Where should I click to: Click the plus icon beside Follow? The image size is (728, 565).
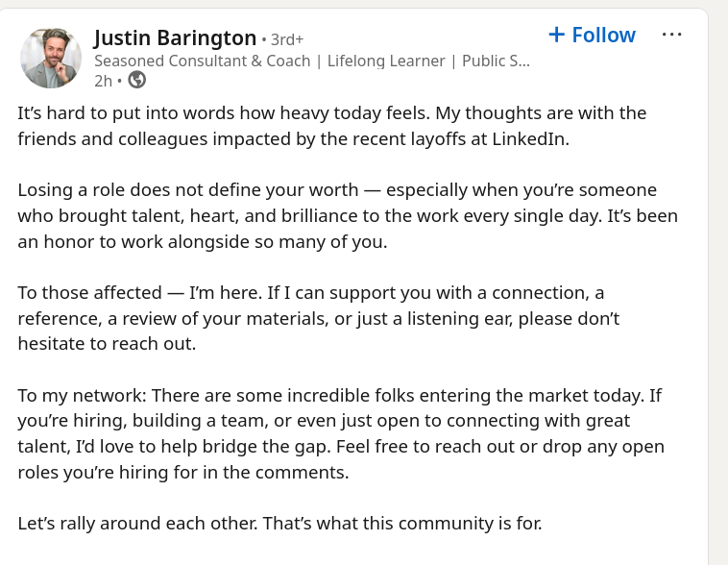click(x=557, y=35)
